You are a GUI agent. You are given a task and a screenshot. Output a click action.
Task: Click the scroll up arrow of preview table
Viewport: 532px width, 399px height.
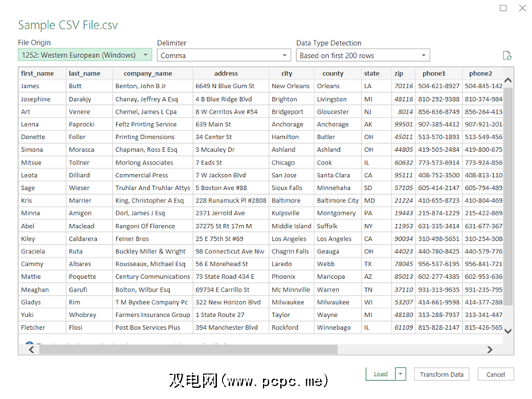coord(508,80)
